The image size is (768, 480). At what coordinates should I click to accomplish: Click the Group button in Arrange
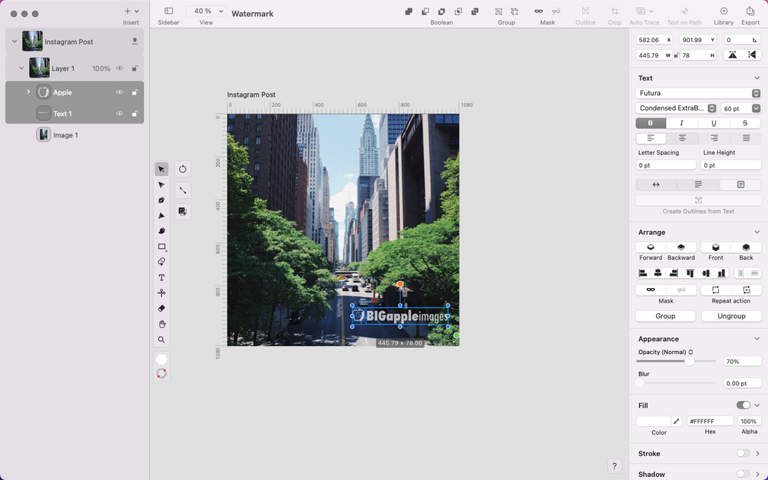click(x=665, y=316)
